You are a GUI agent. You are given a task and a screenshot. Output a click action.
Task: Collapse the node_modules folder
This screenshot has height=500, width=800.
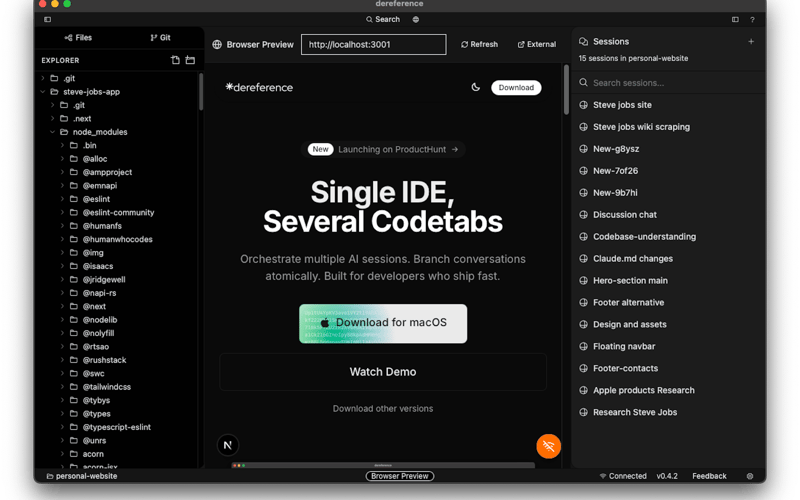(x=53, y=132)
